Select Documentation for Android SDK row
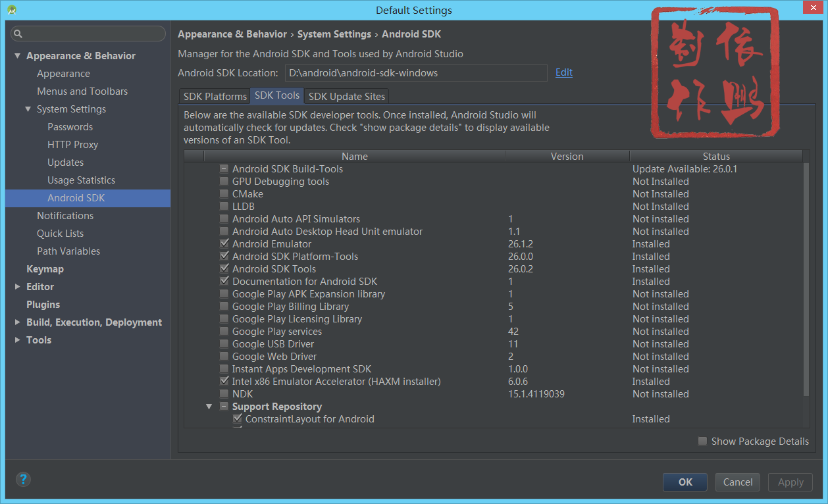The height and width of the screenshot is (504, 828). coord(494,282)
